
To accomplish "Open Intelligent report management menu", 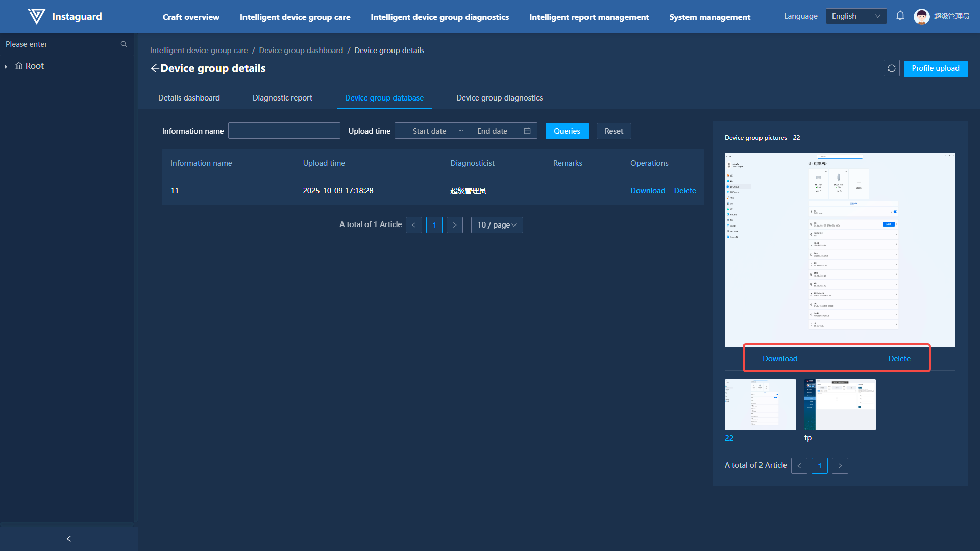I will 589,17.
